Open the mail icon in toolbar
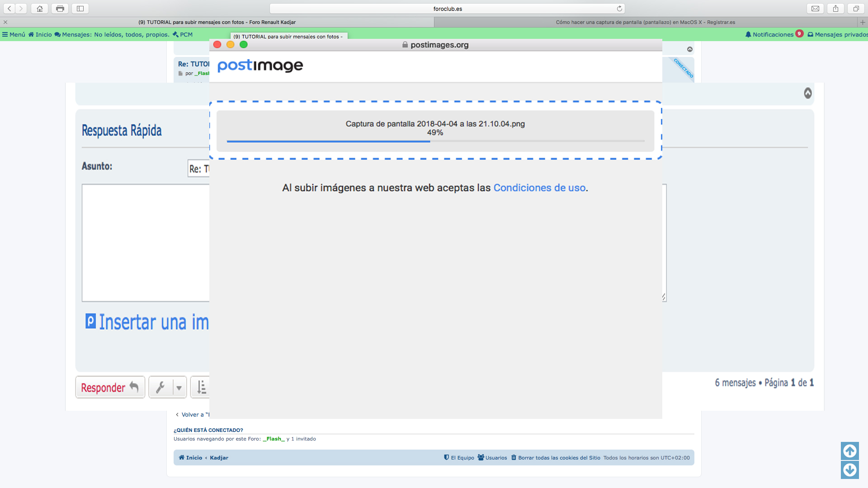Viewport: 868px width, 488px height. coord(815,9)
